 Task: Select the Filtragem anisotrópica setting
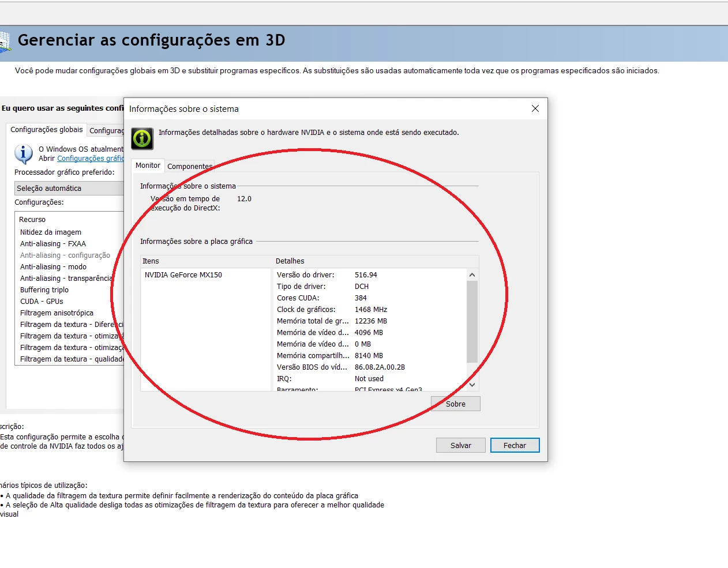coord(57,313)
